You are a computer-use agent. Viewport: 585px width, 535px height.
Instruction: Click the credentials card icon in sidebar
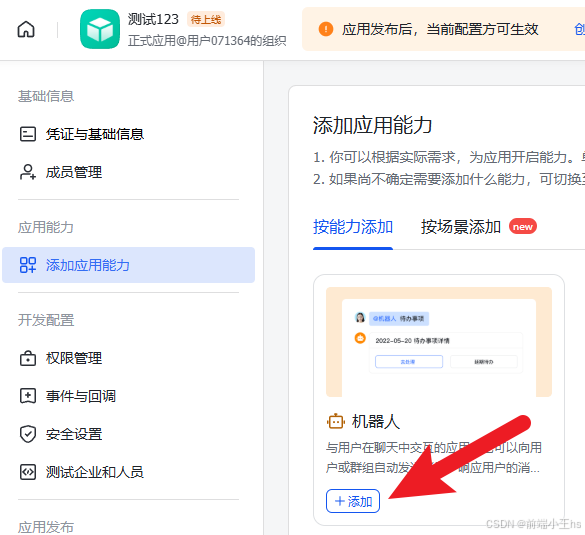tap(28, 134)
